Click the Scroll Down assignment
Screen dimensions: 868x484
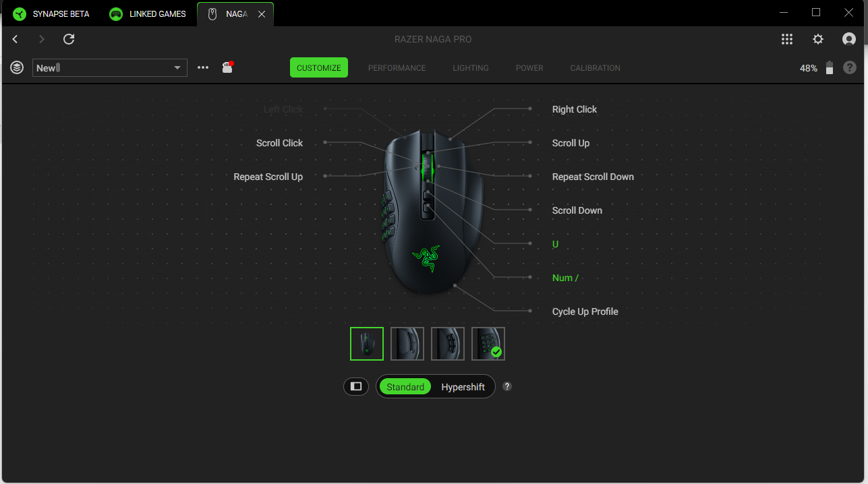577,210
